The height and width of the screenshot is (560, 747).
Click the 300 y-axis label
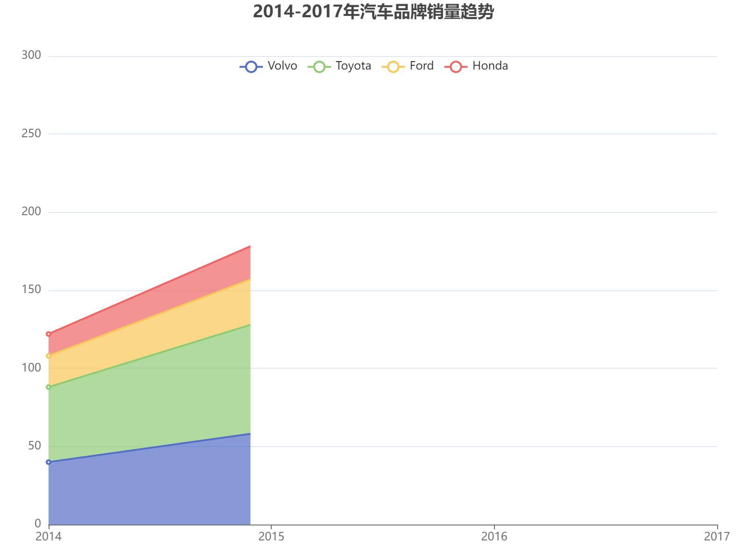pyautogui.click(x=31, y=55)
